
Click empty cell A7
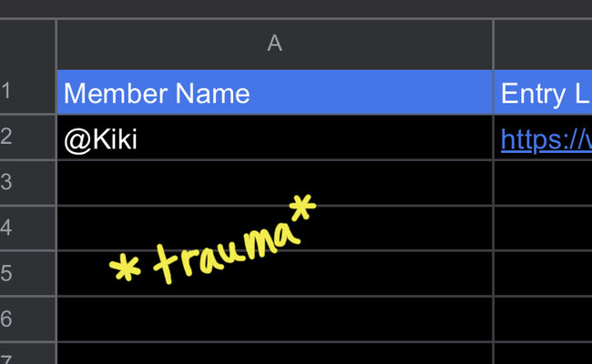pyautogui.click(x=274, y=354)
